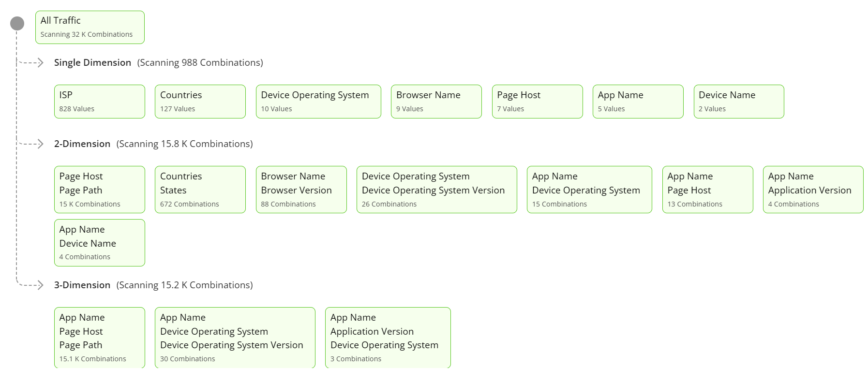Click the gray root node circle
The height and width of the screenshot is (369, 868).
(17, 23)
